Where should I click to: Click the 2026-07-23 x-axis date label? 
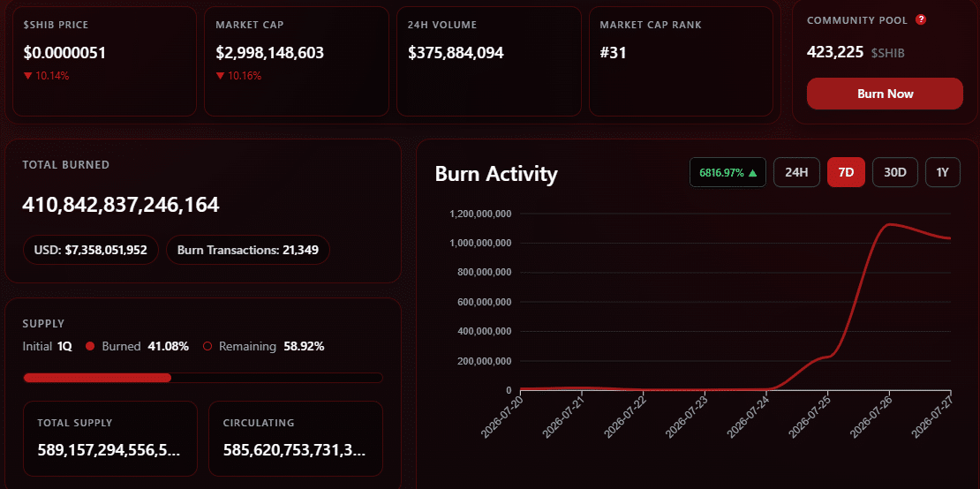[686, 418]
